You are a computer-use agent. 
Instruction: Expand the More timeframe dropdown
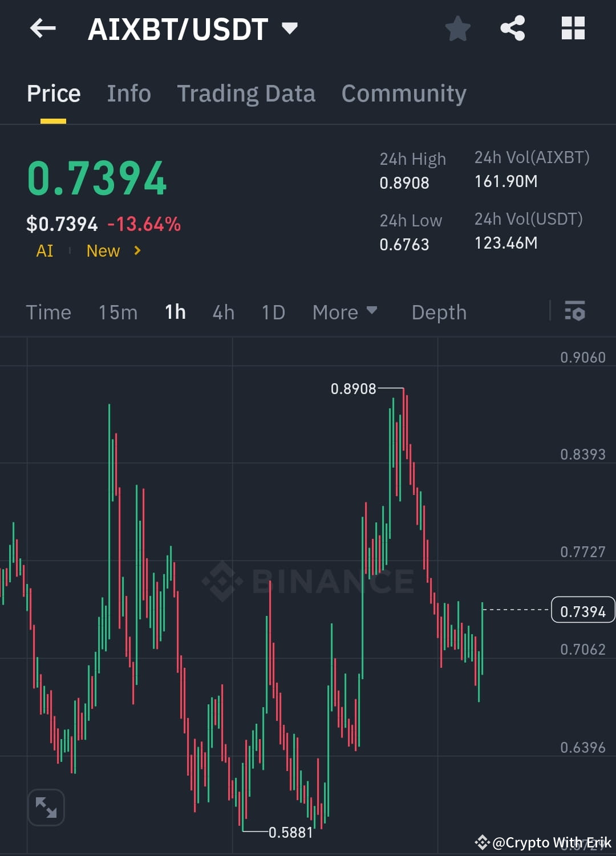[x=345, y=312]
